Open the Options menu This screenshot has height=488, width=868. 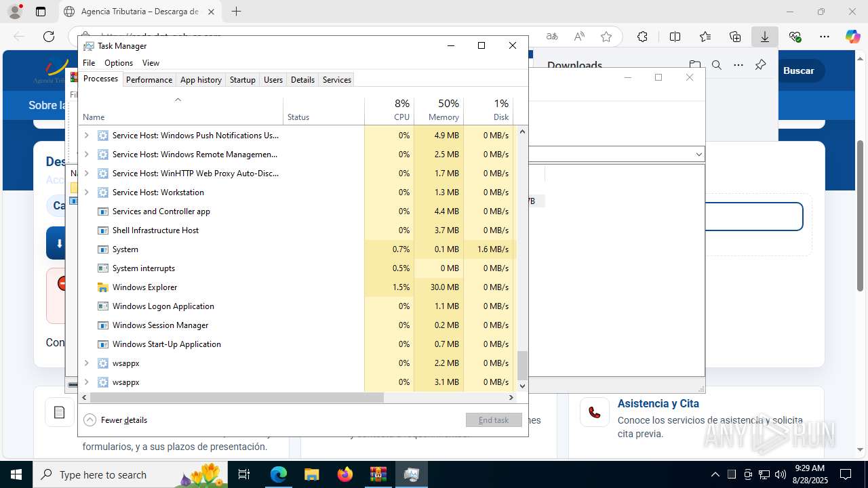119,63
